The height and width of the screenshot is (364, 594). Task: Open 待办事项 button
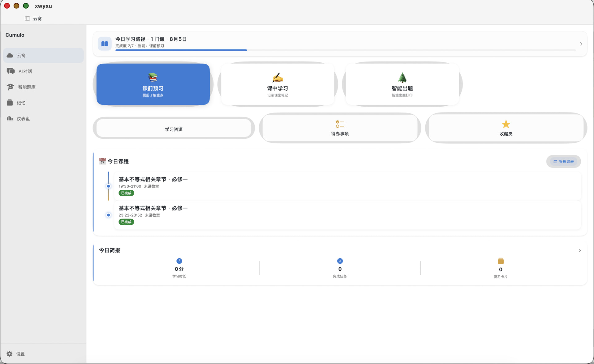tap(340, 128)
